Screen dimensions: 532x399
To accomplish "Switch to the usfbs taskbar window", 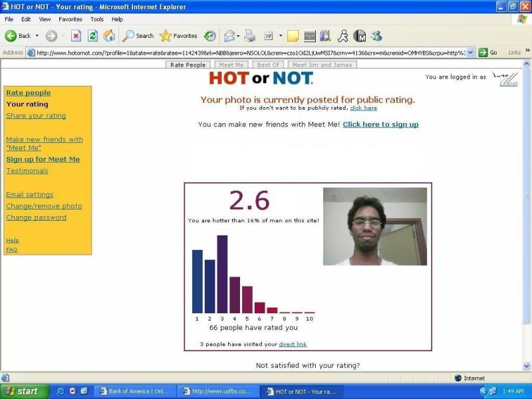I will point(218,392).
